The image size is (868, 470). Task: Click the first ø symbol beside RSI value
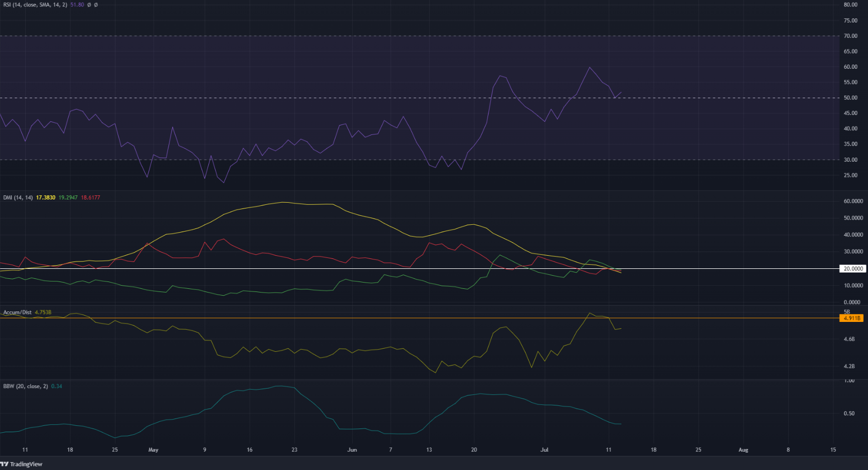tap(89, 5)
